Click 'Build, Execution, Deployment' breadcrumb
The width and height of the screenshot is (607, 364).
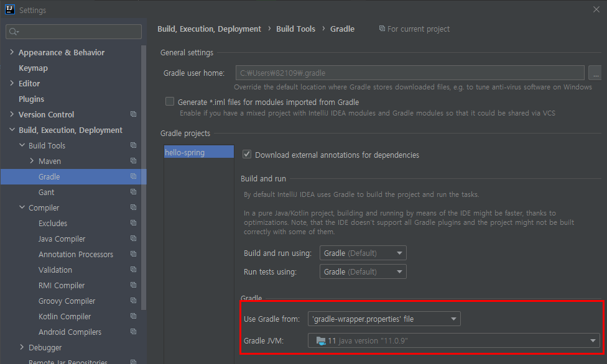(x=209, y=29)
